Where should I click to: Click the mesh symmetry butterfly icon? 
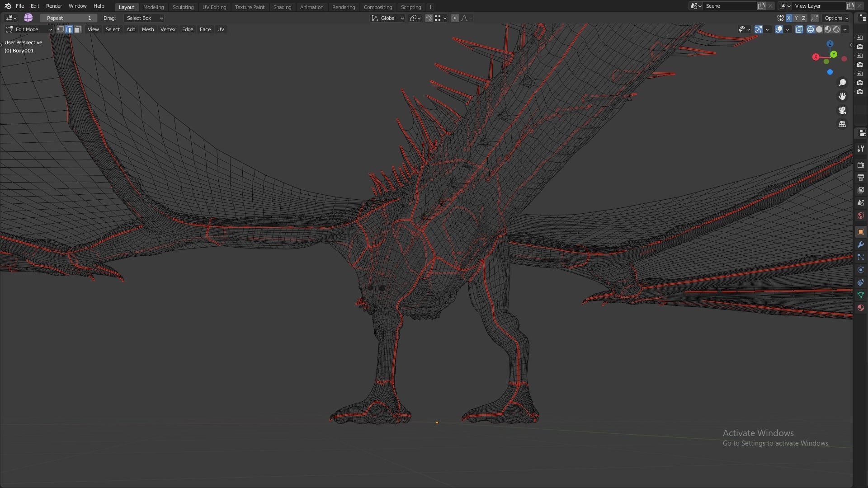click(780, 18)
